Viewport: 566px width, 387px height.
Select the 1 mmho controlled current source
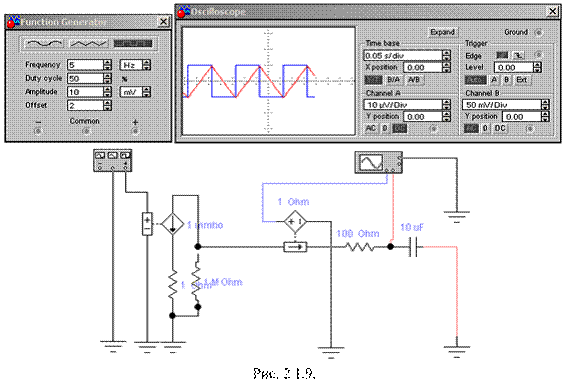(x=172, y=224)
